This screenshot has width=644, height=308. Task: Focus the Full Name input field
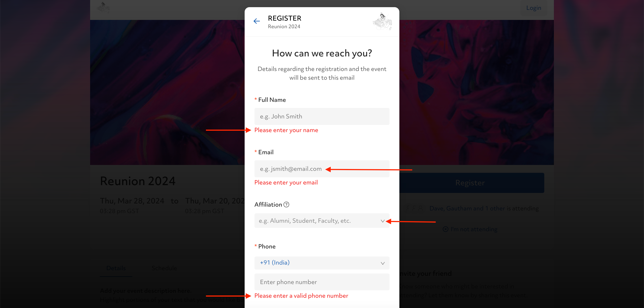tap(322, 116)
